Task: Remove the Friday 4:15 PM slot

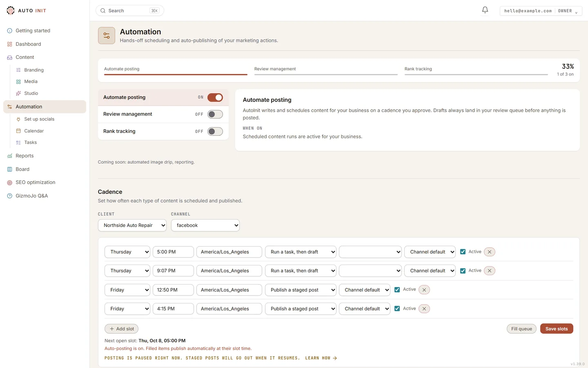Action: (x=424, y=309)
